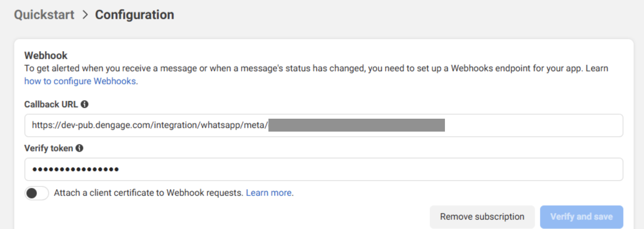Click the Remove subscription button
Screen dimensions: 644x229
(x=482, y=217)
